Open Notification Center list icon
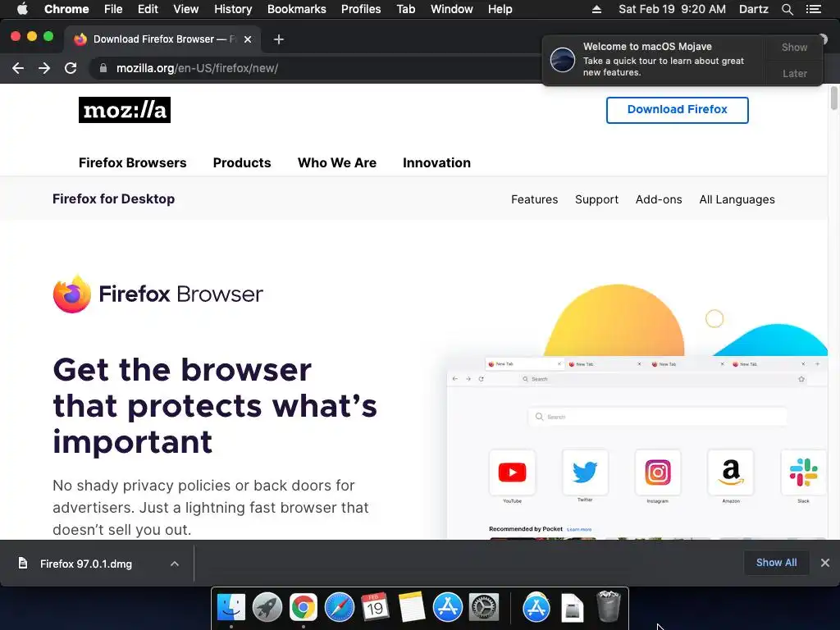Screen dimensions: 840x630 [x=814, y=9]
